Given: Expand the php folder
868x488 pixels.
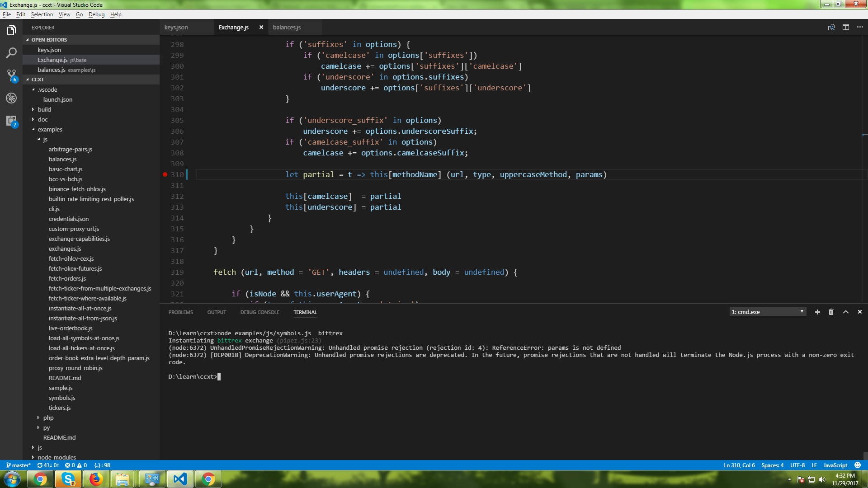Looking at the screenshot, I should point(48,418).
